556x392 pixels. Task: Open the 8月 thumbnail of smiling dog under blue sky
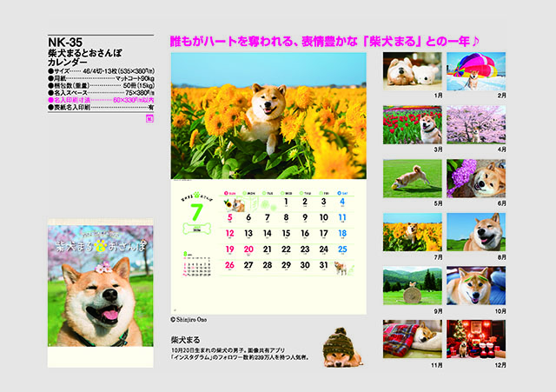pyautogui.click(x=476, y=232)
